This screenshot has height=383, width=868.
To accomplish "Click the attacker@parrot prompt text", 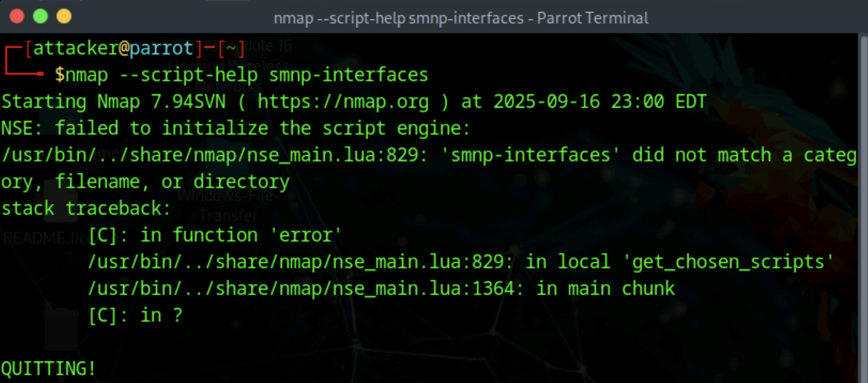I will tap(113, 48).
